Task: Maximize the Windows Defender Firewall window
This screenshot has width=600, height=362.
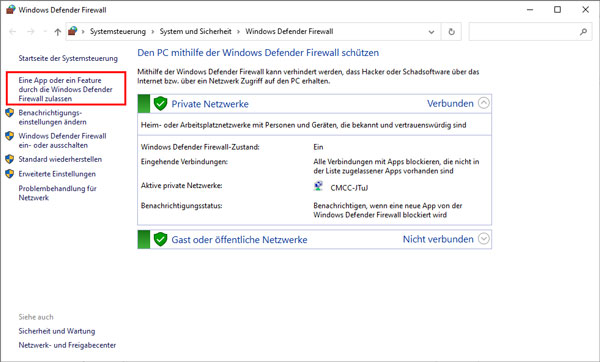Action: pos(558,10)
